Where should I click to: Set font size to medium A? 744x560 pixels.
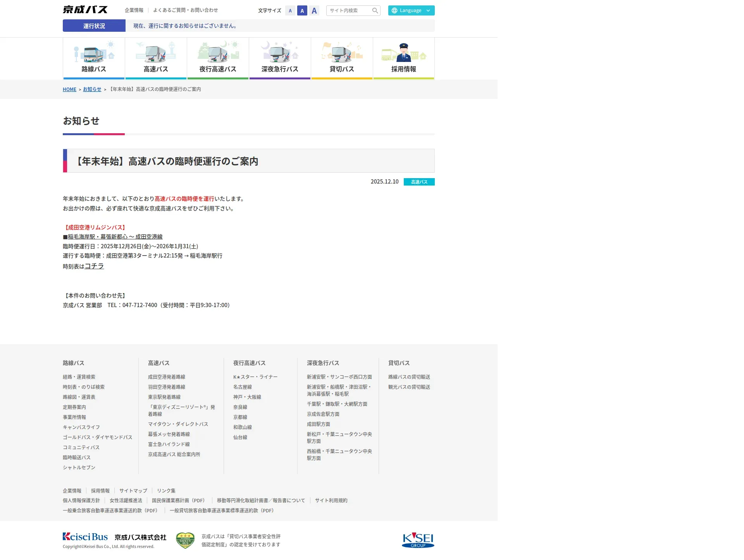302,10
